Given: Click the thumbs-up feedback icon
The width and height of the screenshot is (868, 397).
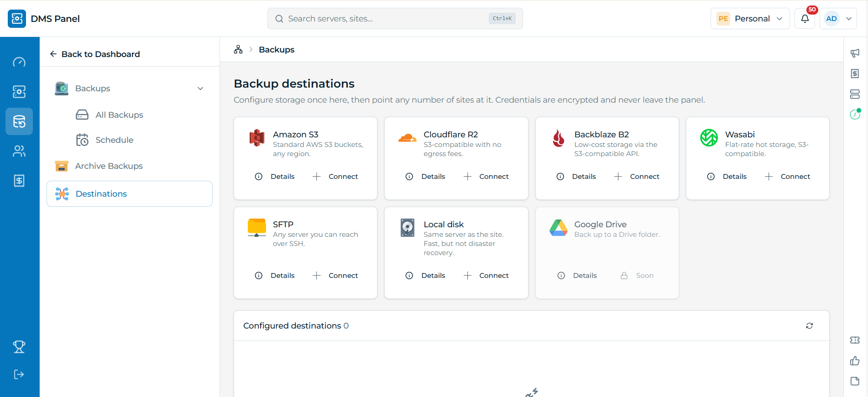Looking at the screenshot, I should 855,361.
